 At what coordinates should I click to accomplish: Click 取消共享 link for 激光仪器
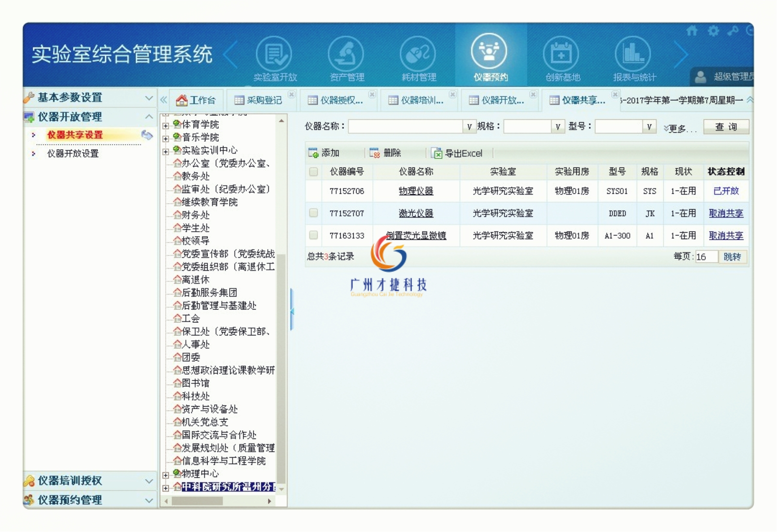[726, 213]
